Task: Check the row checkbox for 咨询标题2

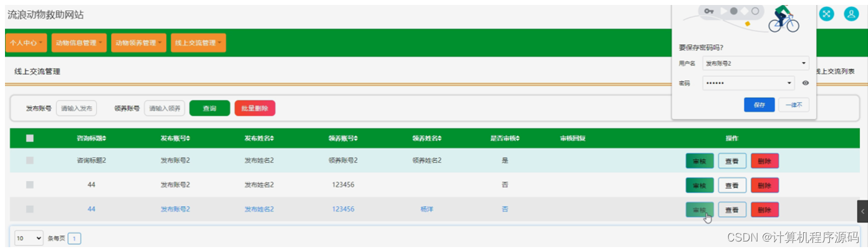Action: coord(30,160)
